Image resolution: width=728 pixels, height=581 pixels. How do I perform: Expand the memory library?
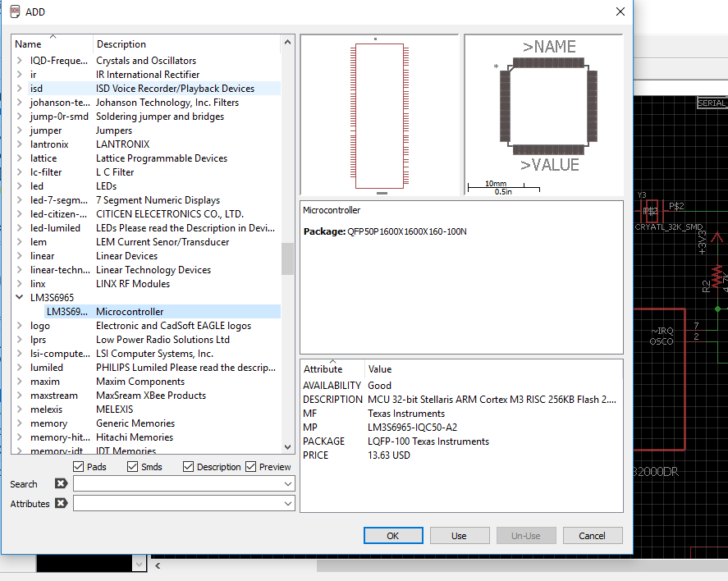tap(19, 423)
